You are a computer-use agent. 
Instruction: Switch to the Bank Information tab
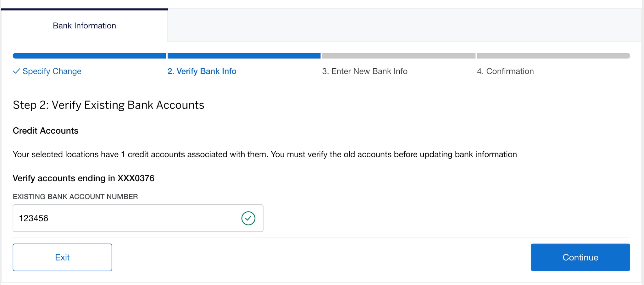84,25
